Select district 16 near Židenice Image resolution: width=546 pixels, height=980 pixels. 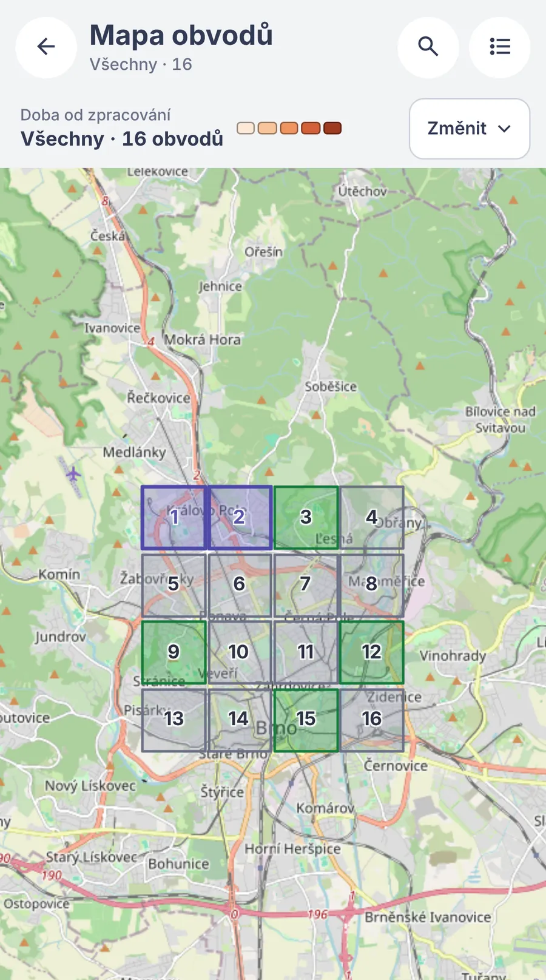tap(372, 720)
